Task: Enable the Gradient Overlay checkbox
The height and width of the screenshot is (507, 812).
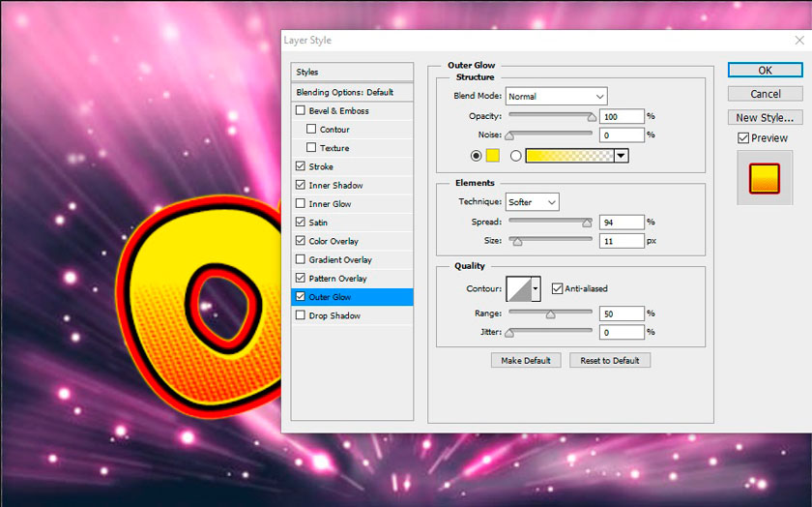Action: tap(301, 259)
